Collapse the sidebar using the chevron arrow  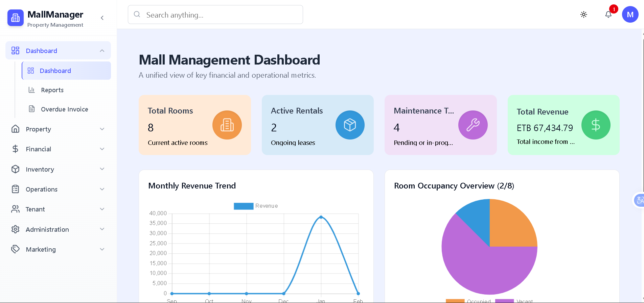(x=102, y=18)
